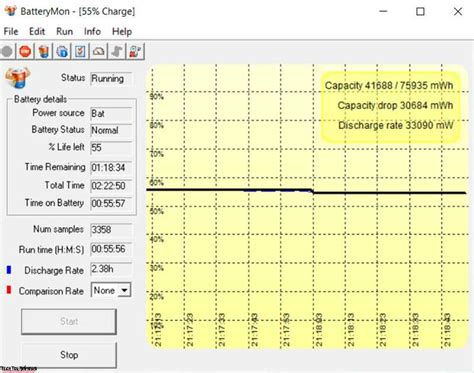The height and width of the screenshot is (373, 474).
Task: Click the Stop button
Action: [x=69, y=355]
